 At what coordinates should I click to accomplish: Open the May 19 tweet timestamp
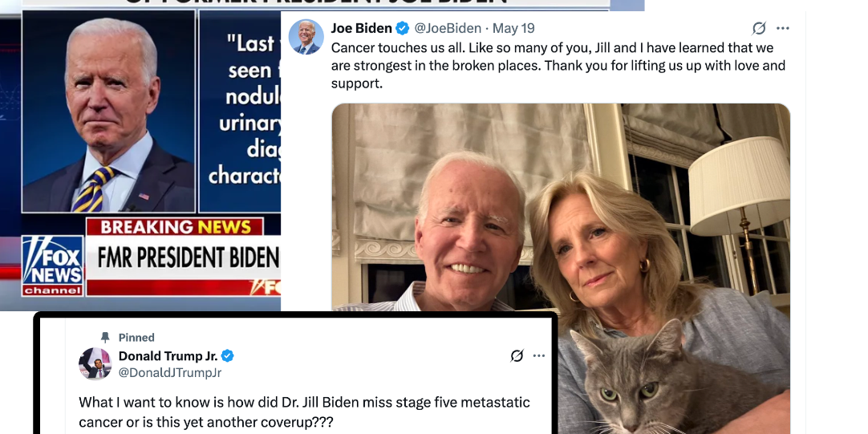click(513, 29)
